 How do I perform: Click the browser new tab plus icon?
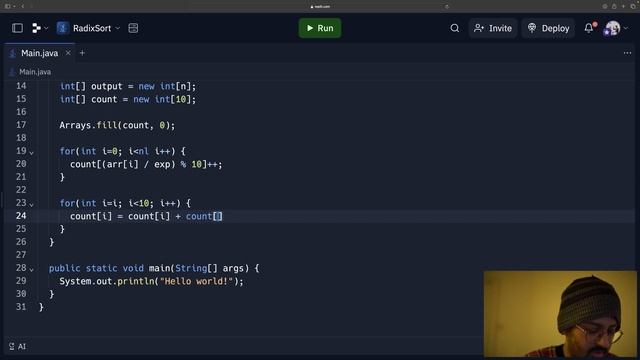[623, 7]
